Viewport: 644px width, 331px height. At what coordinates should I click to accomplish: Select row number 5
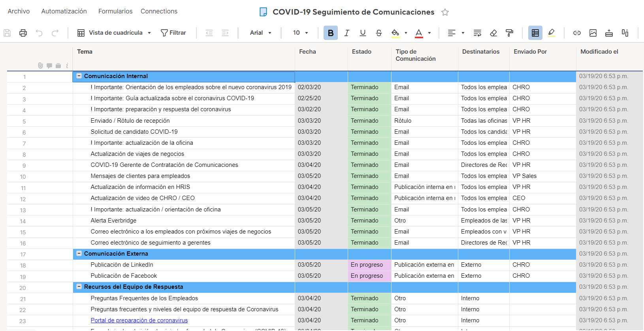(24, 122)
